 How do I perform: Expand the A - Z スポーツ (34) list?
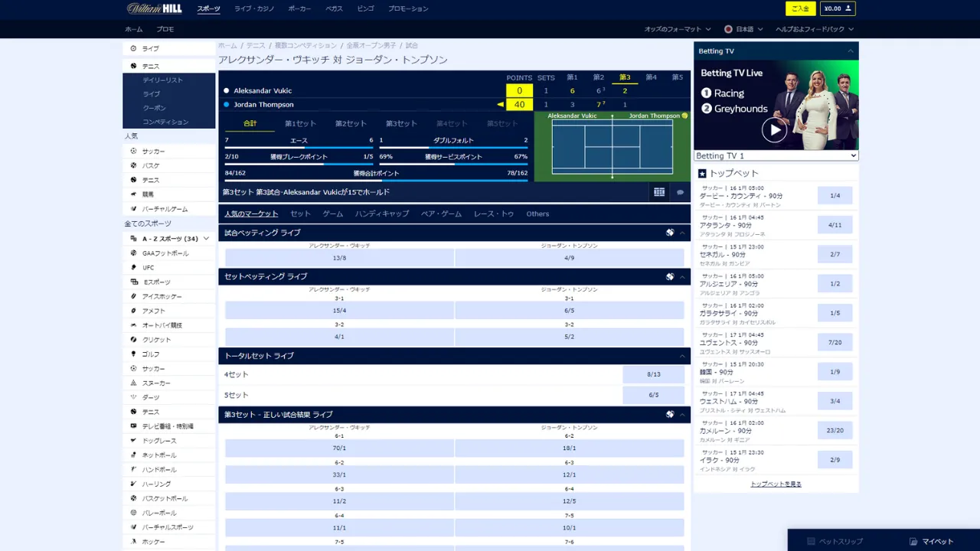click(x=206, y=239)
